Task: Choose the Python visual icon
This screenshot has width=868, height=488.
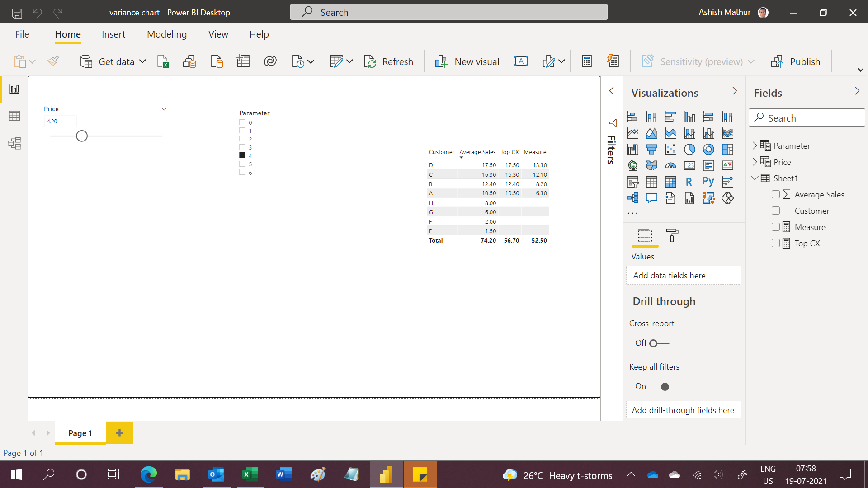Action: [708, 182]
